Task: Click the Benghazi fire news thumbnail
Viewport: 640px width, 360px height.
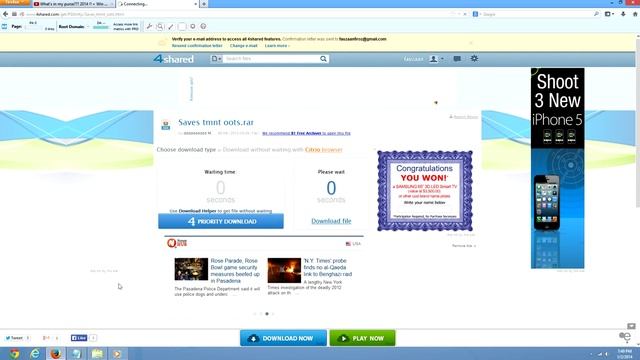Action: point(284,270)
